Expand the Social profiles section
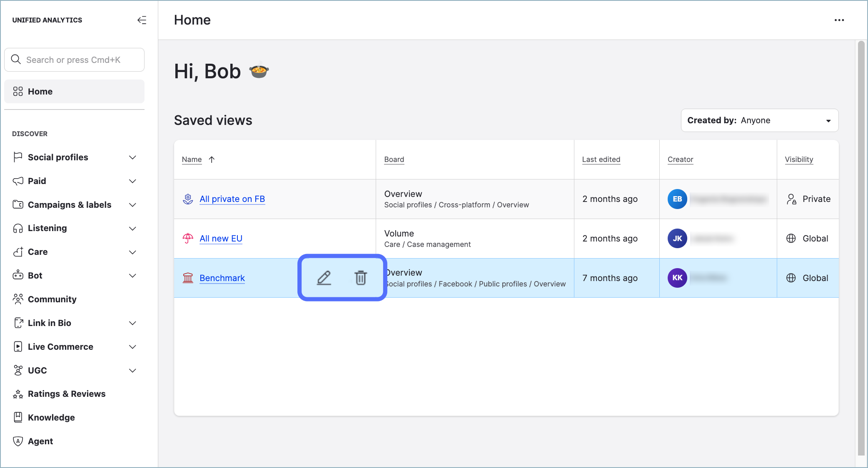This screenshot has height=468, width=868. (132, 157)
